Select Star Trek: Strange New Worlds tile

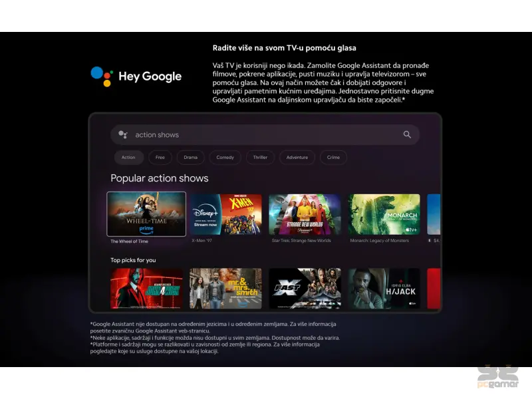305,214
